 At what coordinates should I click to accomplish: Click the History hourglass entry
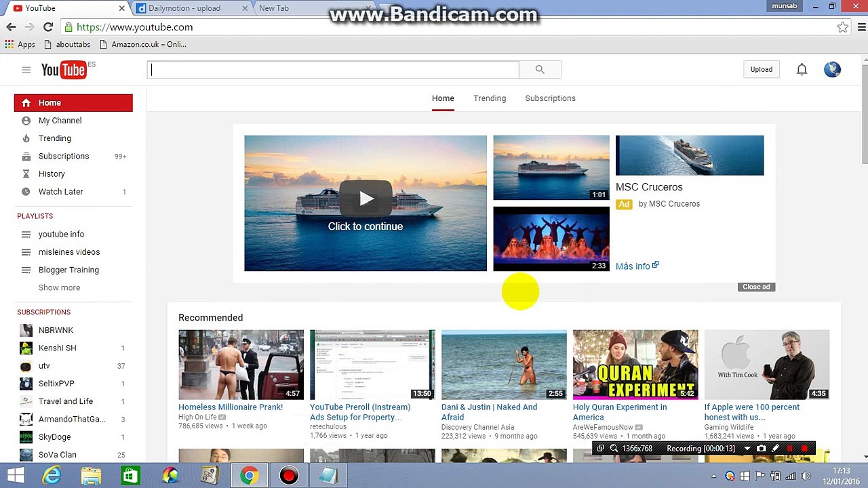pos(73,174)
